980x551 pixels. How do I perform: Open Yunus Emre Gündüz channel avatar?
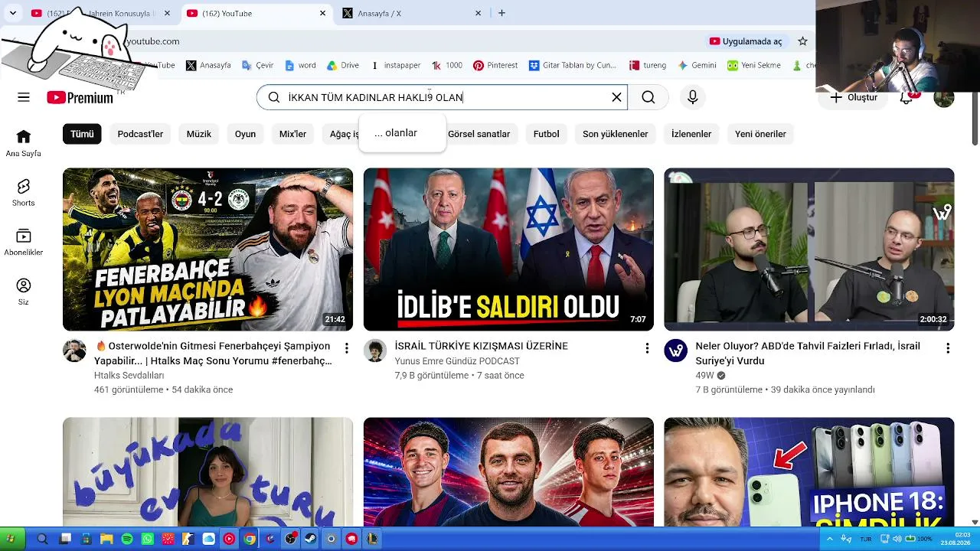tap(375, 350)
